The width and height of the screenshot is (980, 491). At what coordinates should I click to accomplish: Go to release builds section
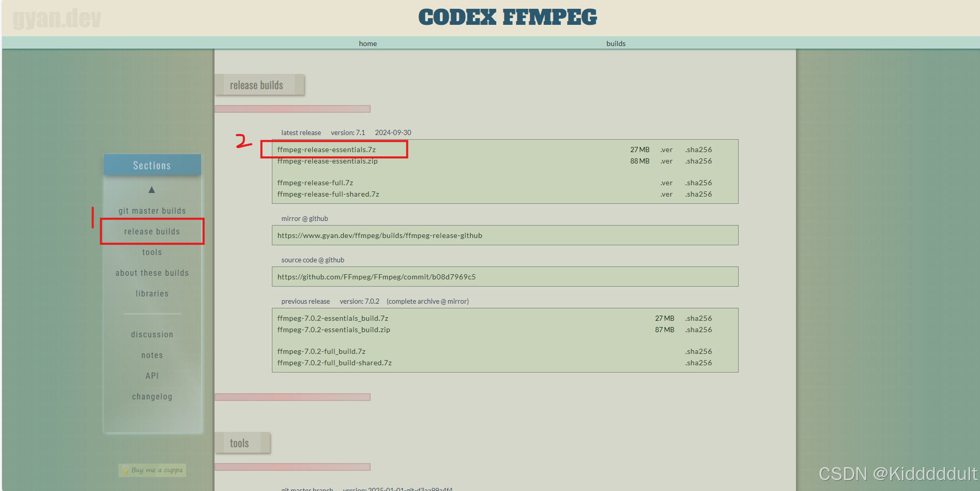coord(152,231)
